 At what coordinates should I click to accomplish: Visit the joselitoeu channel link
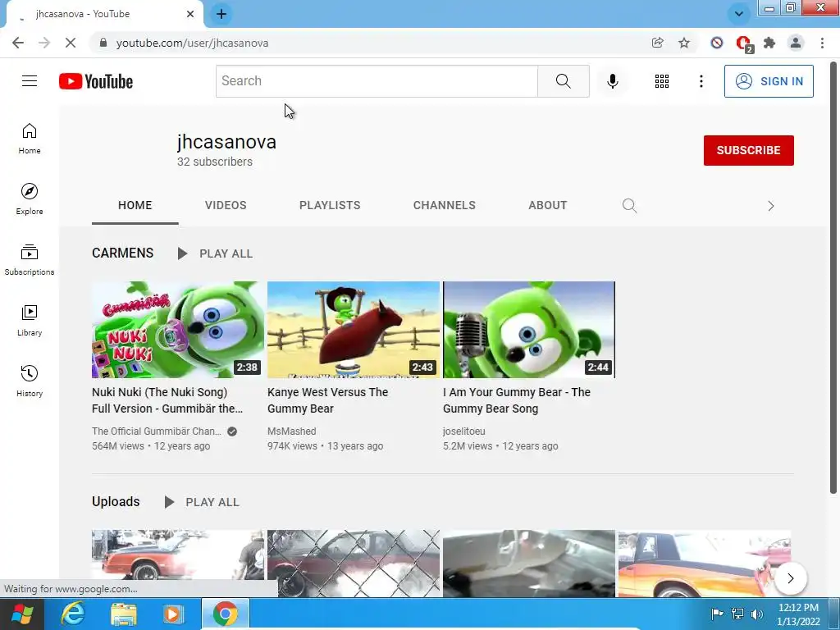[x=464, y=431]
